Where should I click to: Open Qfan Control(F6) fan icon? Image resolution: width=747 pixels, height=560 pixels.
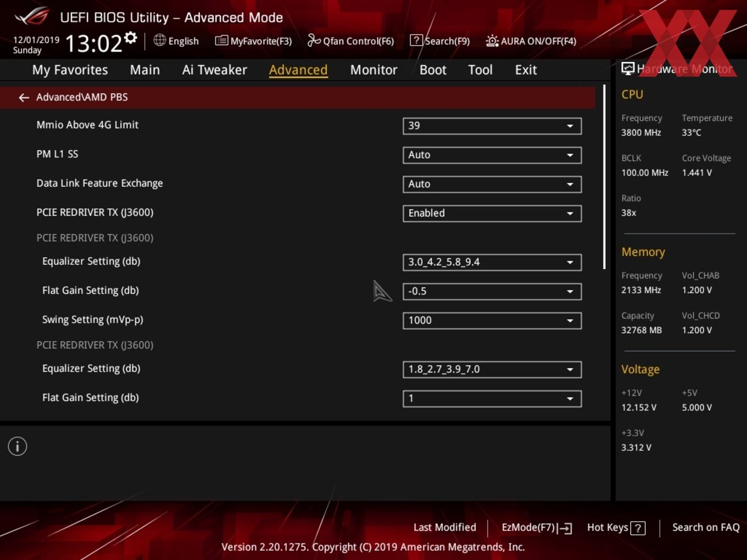click(x=314, y=40)
